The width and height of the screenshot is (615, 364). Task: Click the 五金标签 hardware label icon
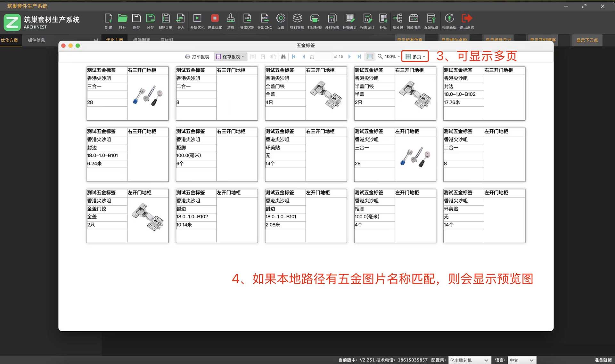[x=431, y=21]
